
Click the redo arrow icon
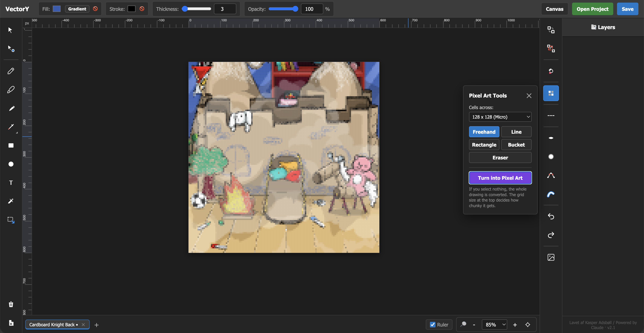click(551, 235)
